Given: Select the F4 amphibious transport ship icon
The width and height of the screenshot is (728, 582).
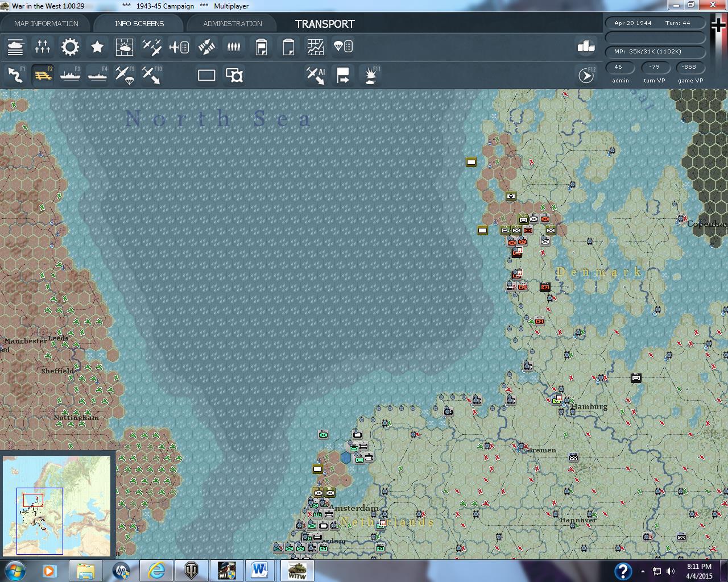Looking at the screenshot, I should coord(97,75).
